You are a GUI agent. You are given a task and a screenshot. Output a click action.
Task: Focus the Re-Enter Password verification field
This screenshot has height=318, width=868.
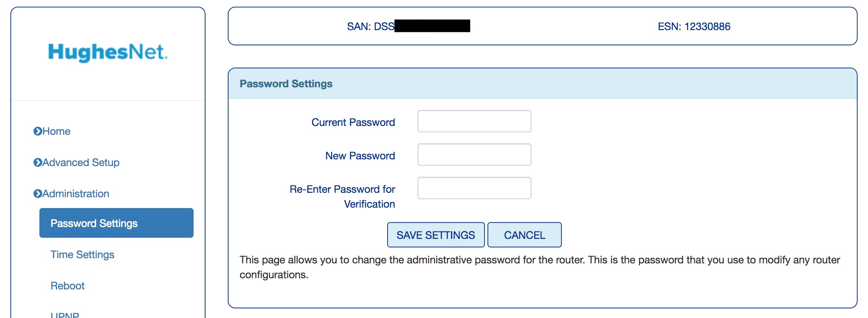[x=474, y=188]
